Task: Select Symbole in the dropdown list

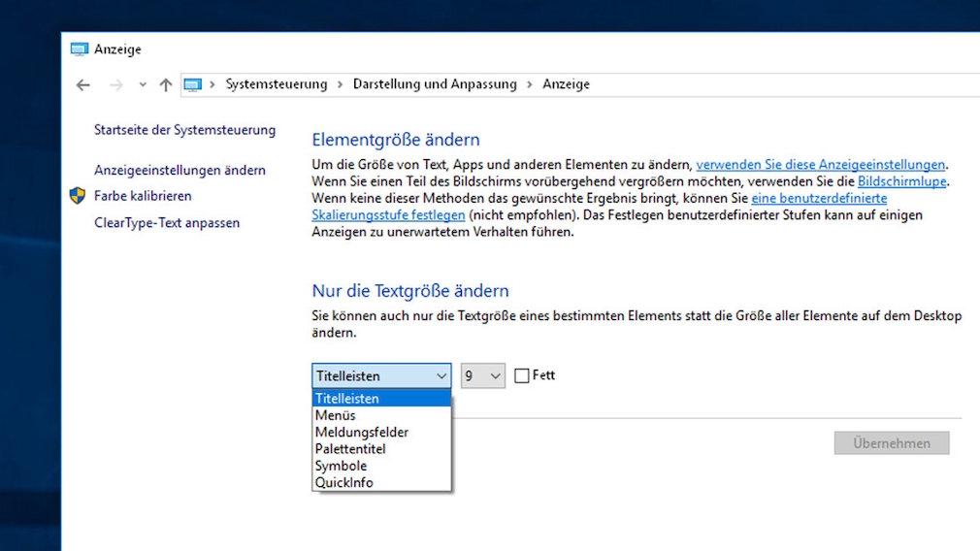Action: [x=341, y=466]
